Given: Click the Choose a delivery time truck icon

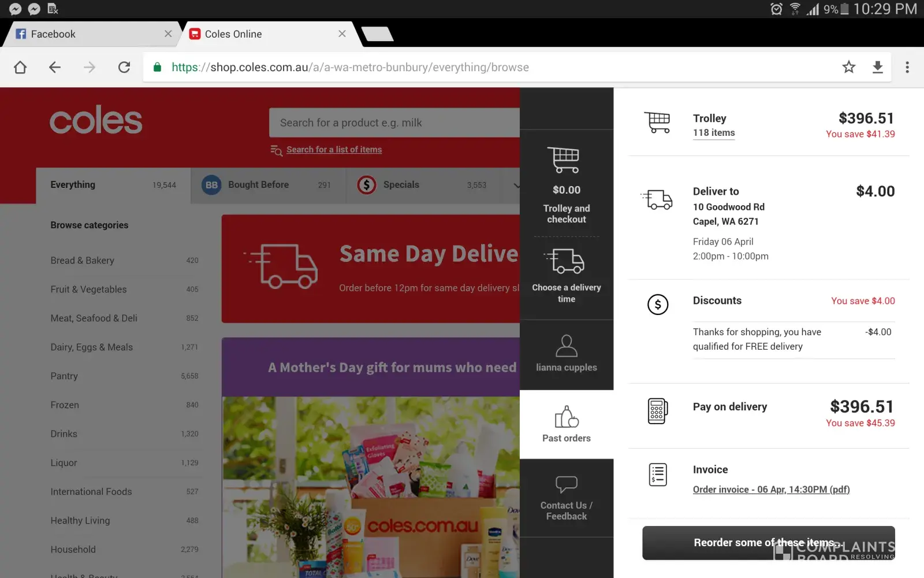Looking at the screenshot, I should pos(566,261).
